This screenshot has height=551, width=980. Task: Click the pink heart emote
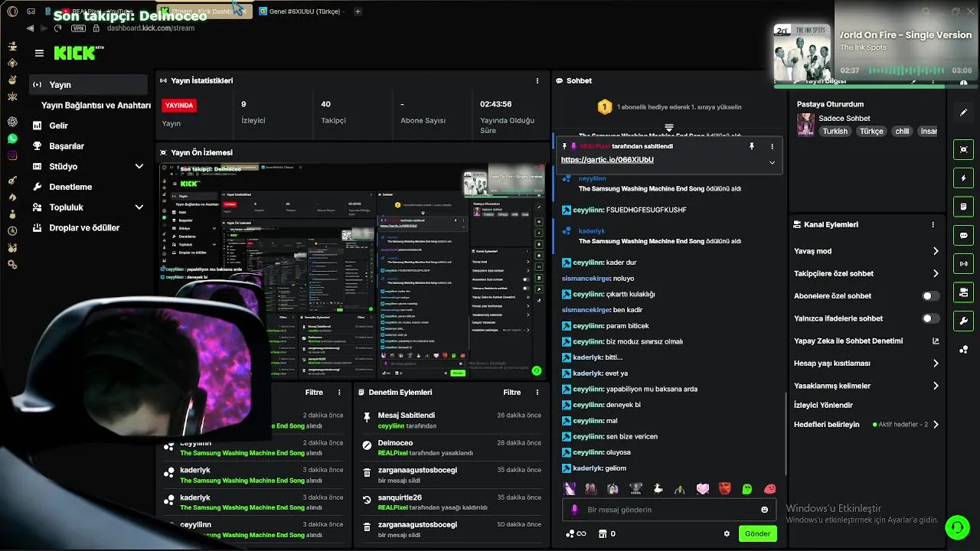pos(703,488)
